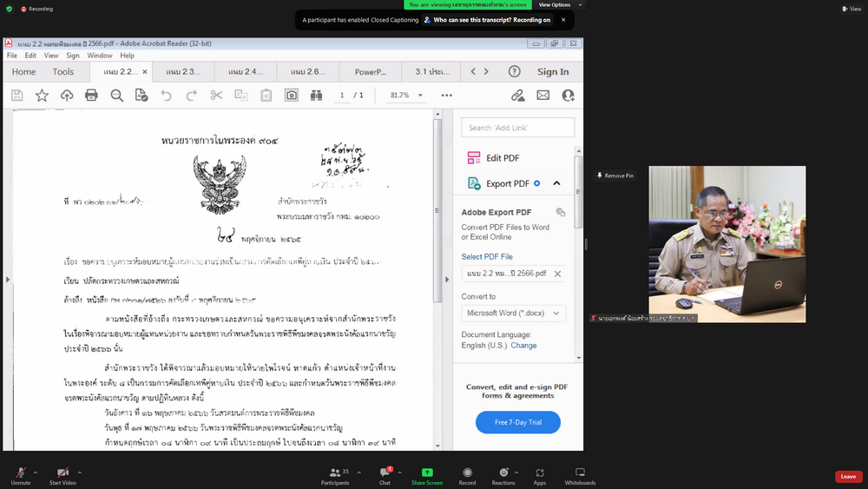Click the Save file icon in Acrobat toolbar
Image resolution: width=868 pixels, height=489 pixels.
(x=17, y=96)
